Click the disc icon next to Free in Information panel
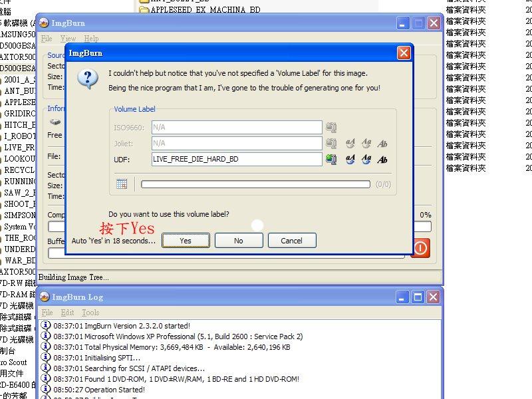This screenshot has height=399, width=532. pyautogui.click(x=56, y=122)
